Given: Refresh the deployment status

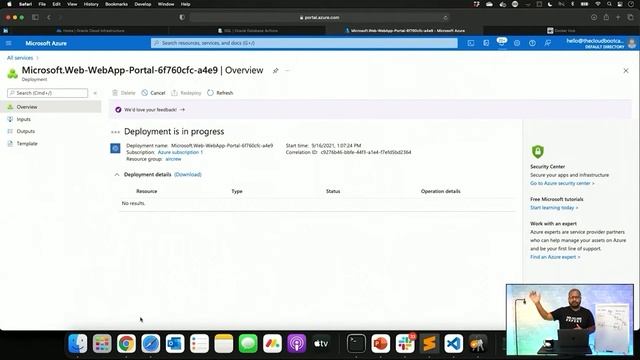Looking at the screenshot, I should coord(220,93).
